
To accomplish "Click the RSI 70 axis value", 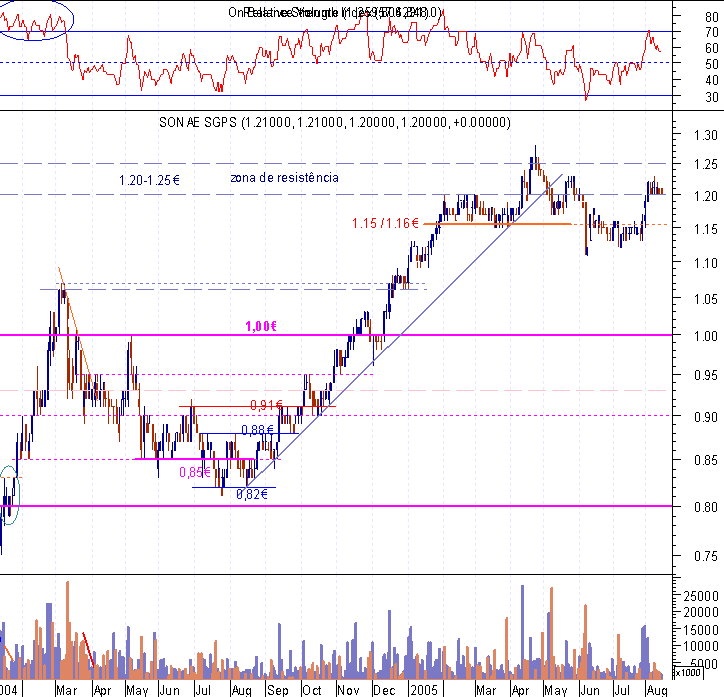I will click(712, 32).
